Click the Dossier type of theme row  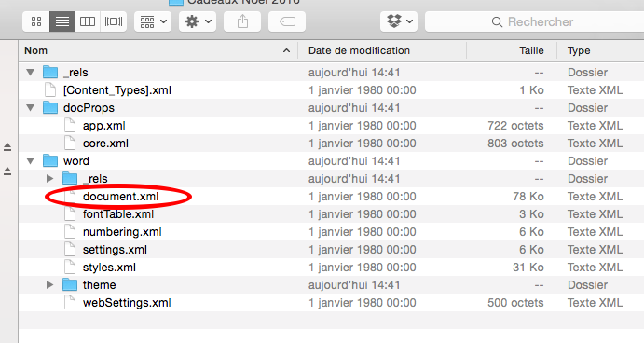click(x=587, y=284)
